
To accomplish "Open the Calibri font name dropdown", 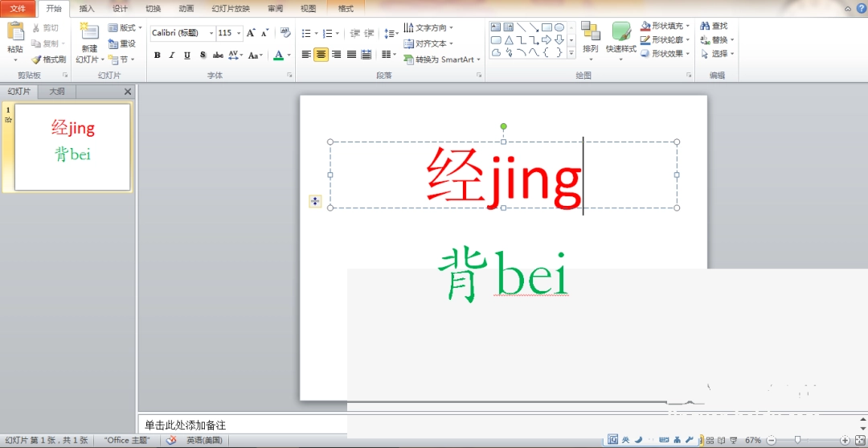I will click(x=211, y=33).
